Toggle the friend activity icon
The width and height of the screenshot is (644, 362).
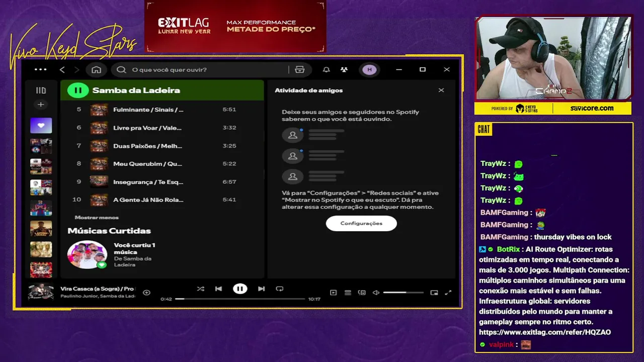(x=344, y=69)
